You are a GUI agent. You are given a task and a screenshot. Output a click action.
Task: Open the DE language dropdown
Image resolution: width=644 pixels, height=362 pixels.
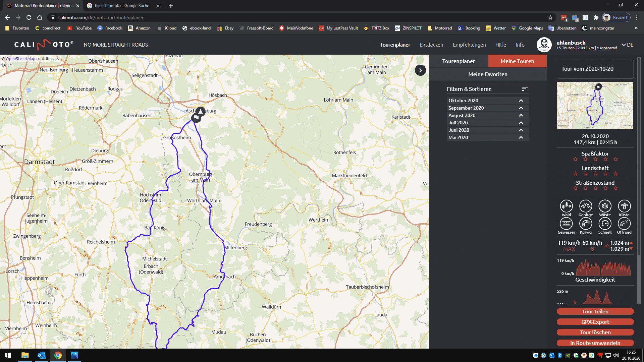[x=628, y=45]
